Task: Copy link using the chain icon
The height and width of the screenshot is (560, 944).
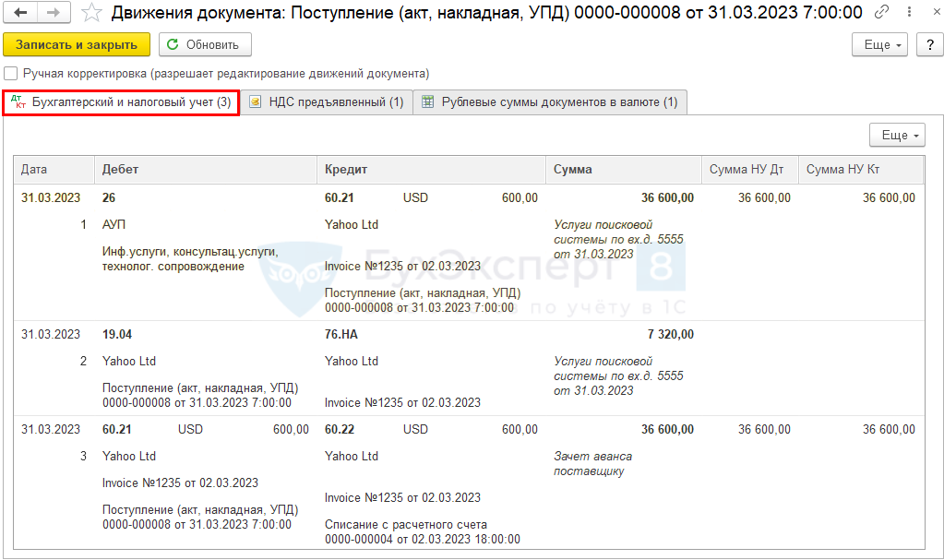Action: (x=881, y=12)
